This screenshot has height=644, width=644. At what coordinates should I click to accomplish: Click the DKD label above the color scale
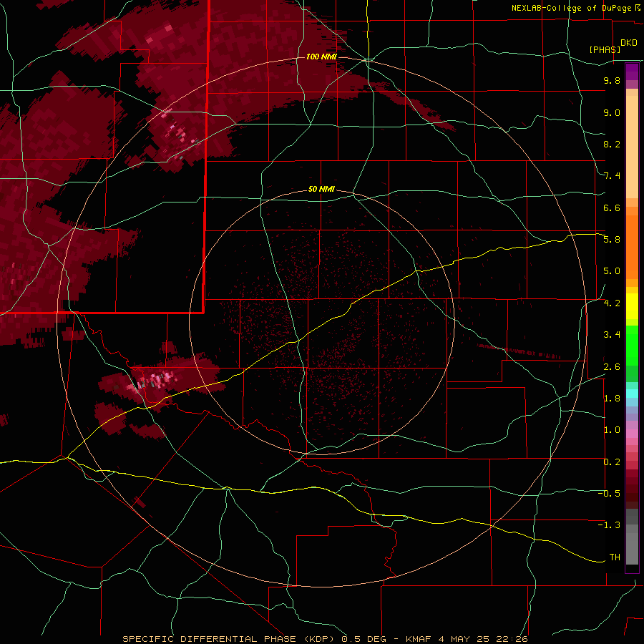[629, 43]
